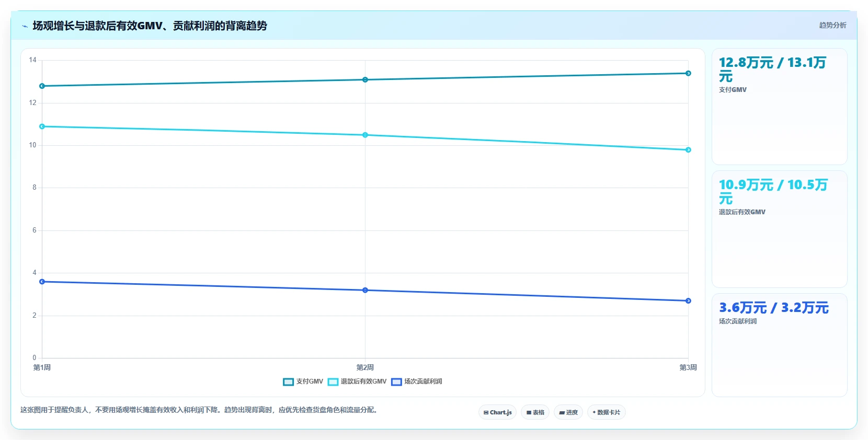Click the Chart.js tag button
The image size is (868, 440).
click(497, 412)
